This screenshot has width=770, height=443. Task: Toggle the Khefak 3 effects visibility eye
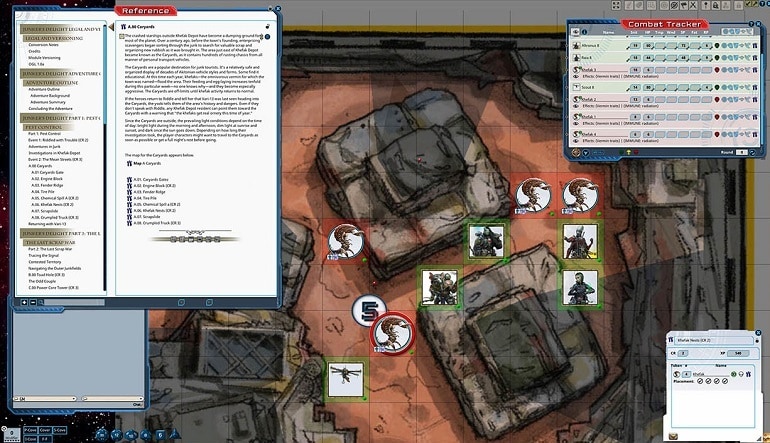coord(576,77)
